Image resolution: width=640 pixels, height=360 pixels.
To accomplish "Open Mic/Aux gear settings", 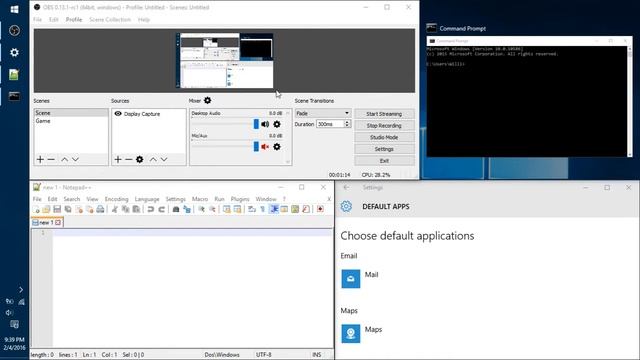I will (x=277, y=147).
